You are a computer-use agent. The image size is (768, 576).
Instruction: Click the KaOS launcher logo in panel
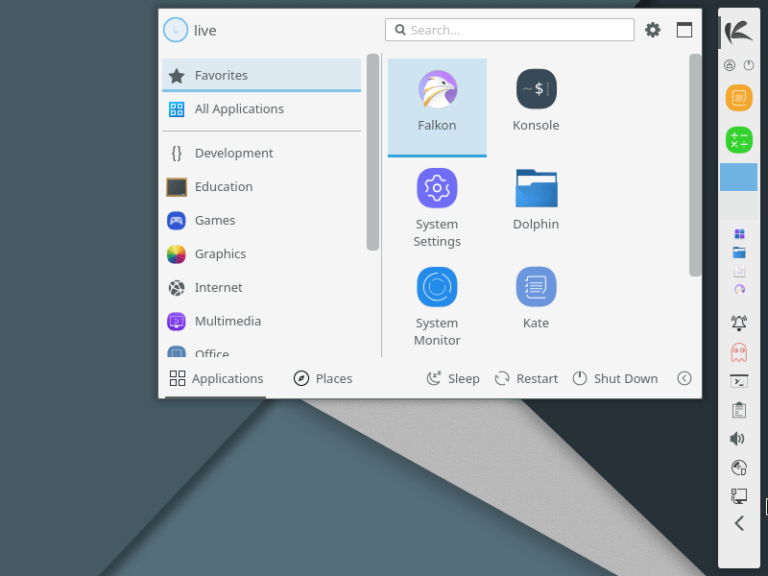click(738, 32)
